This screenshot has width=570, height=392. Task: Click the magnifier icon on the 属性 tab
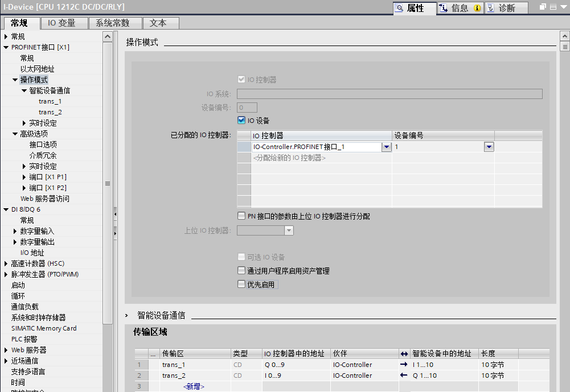pyautogui.click(x=399, y=7)
